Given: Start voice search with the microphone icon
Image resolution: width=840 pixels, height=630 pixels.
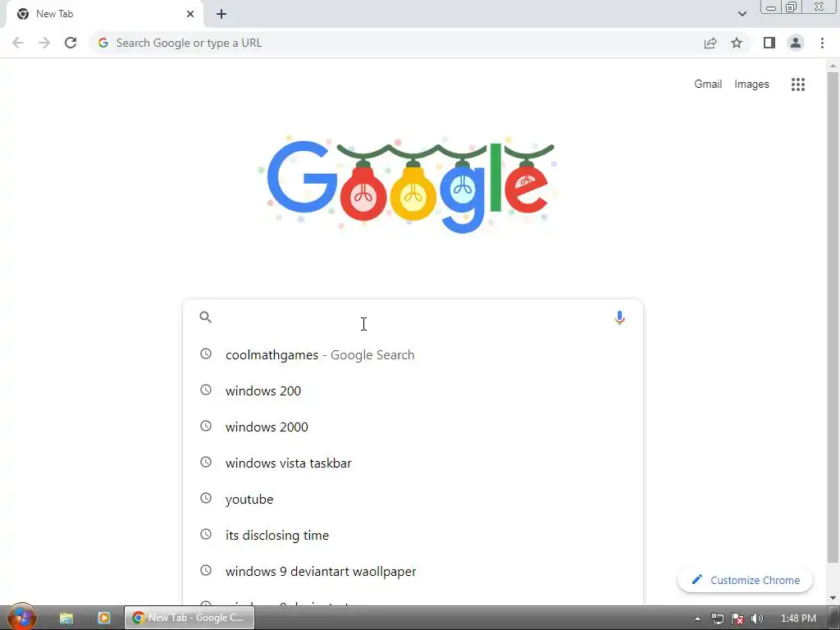Looking at the screenshot, I should [619, 317].
